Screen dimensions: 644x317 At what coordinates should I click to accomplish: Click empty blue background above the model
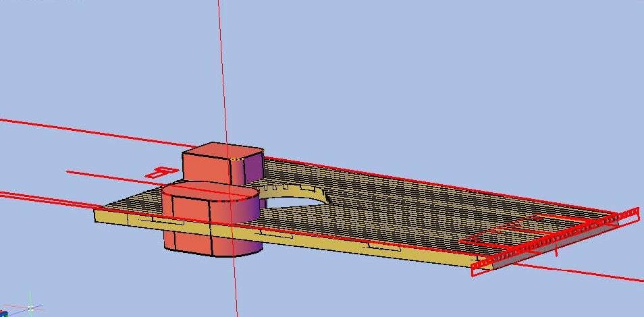[405, 67]
